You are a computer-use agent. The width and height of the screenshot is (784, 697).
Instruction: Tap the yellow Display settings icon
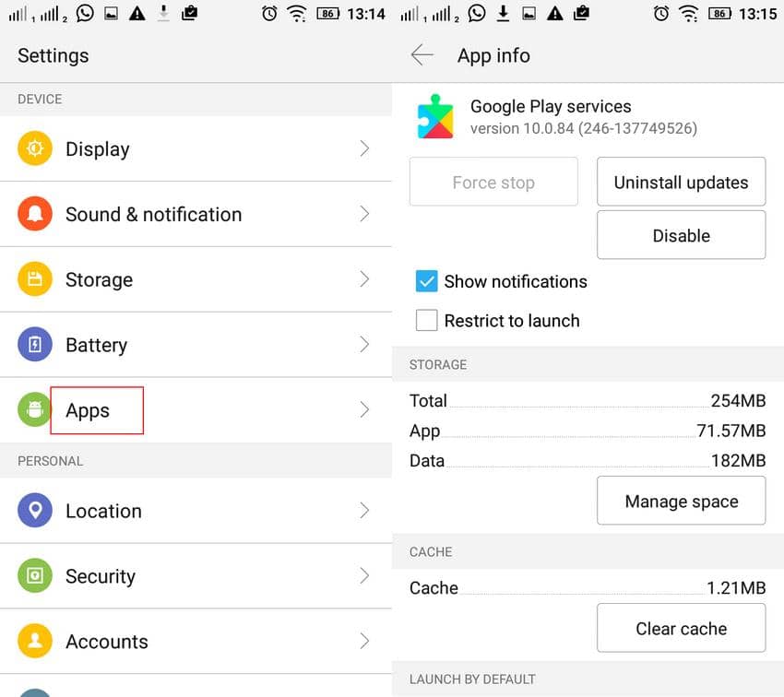[34, 149]
